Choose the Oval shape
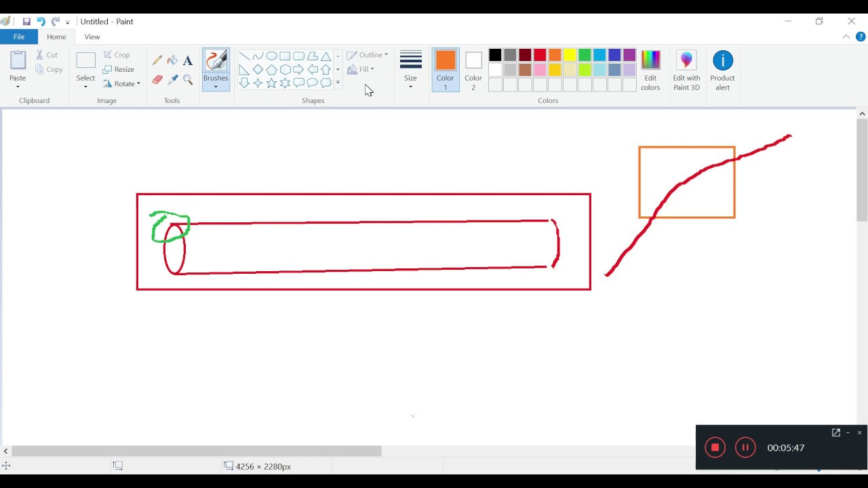The height and width of the screenshot is (488, 868). [x=271, y=56]
